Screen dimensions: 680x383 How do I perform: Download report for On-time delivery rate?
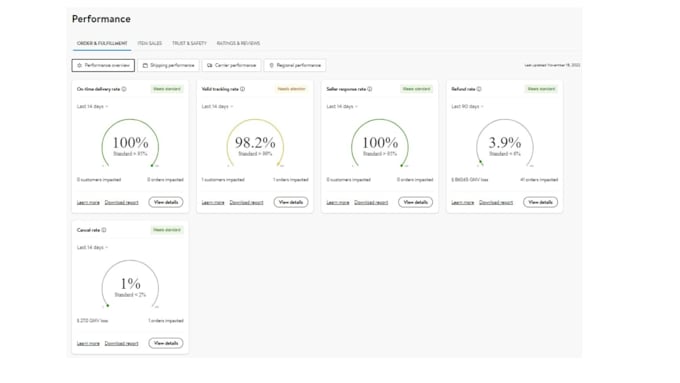click(x=121, y=203)
